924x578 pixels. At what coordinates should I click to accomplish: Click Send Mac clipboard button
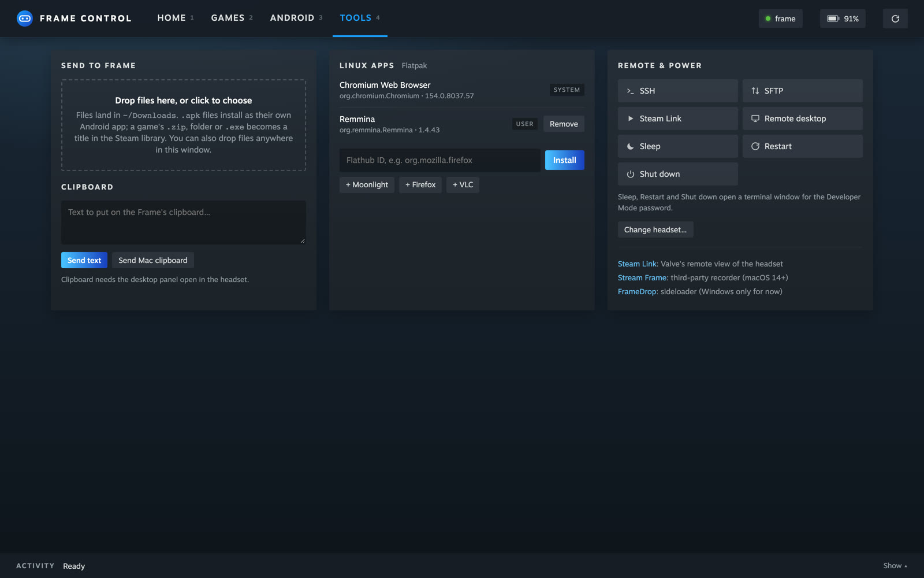[153, 260]
